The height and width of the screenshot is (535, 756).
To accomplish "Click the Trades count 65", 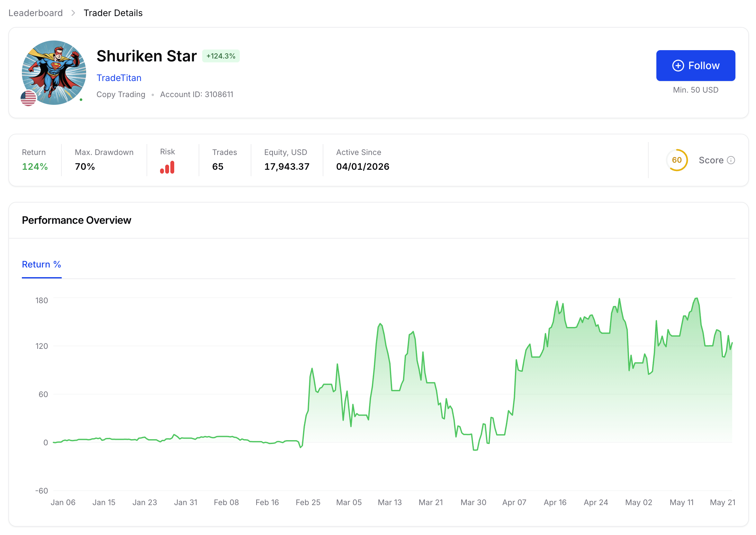I will [218, 167].
